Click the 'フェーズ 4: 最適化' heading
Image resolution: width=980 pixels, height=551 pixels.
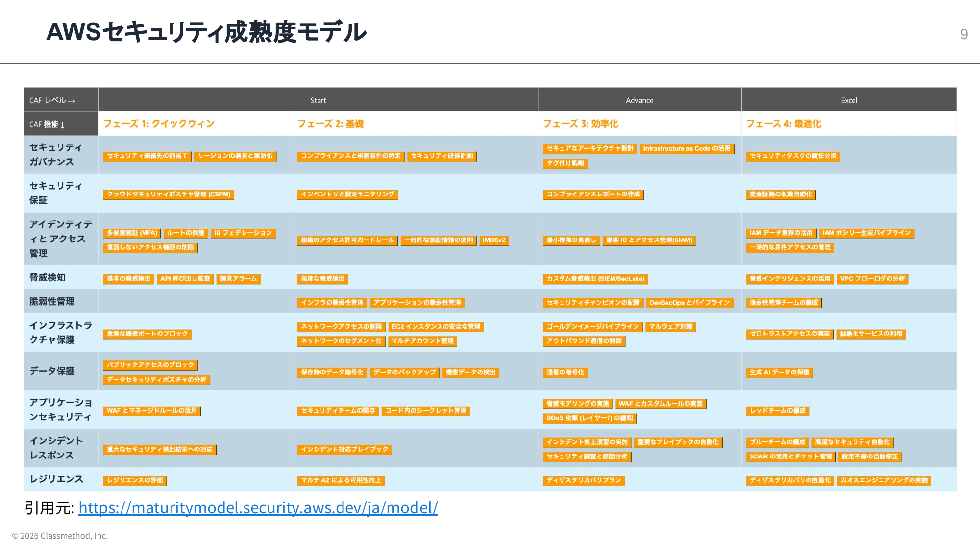pos(783,124)
